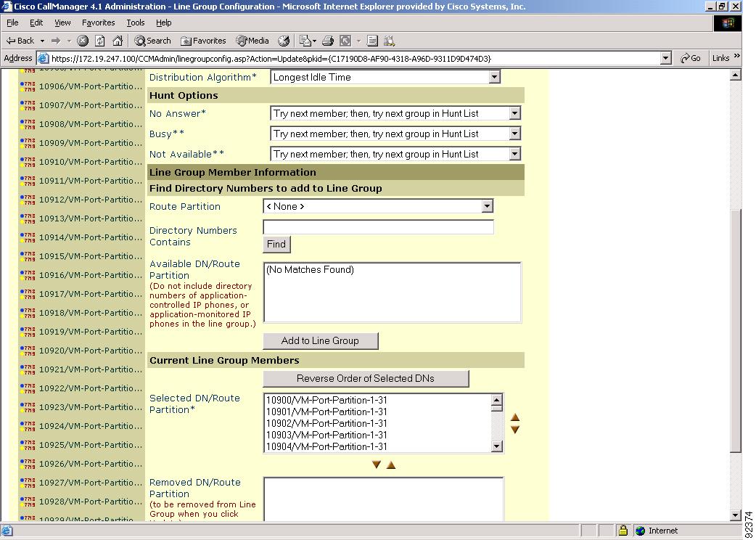
Task: Open the Favorites toolbar button
Action: click(x=203, y=41)
